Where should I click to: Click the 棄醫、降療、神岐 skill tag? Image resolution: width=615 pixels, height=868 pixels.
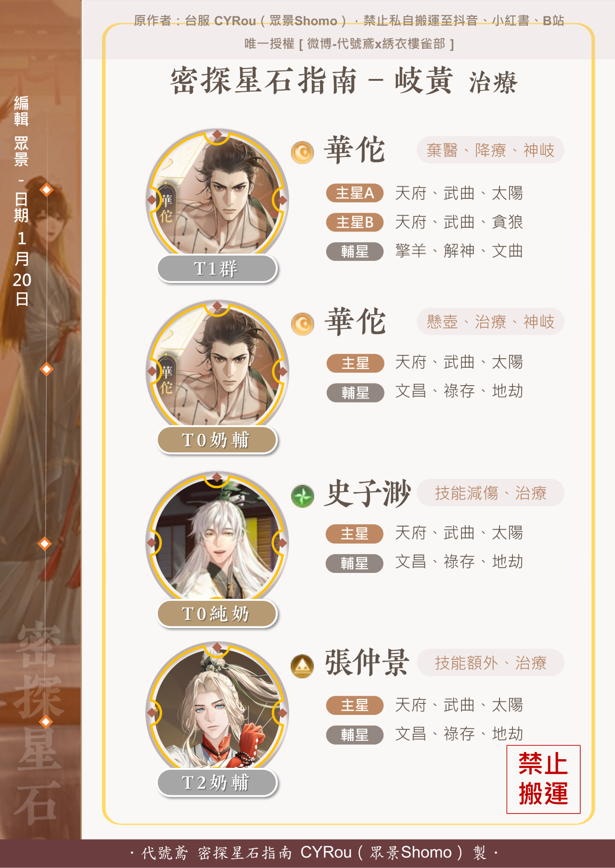click(490, 150)
